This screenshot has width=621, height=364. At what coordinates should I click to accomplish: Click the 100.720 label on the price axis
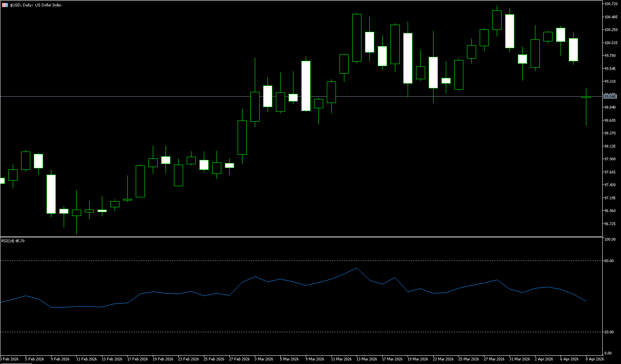point(611,4)
